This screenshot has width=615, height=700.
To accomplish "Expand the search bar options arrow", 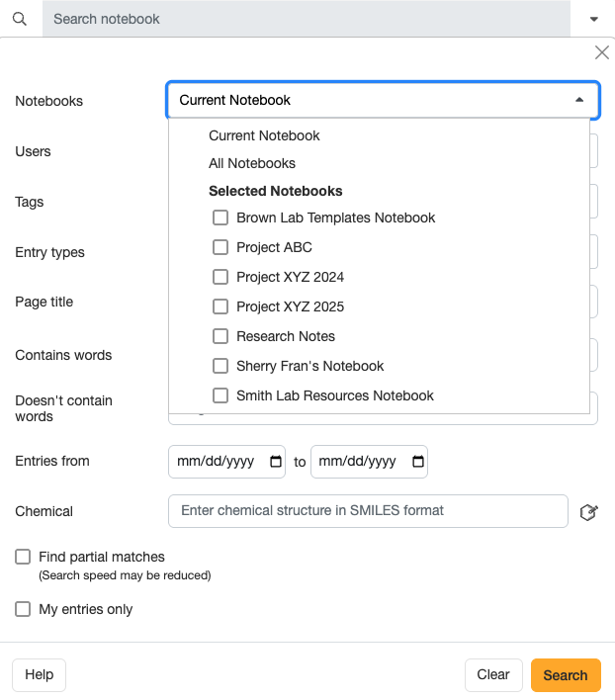I will (593, 19).
